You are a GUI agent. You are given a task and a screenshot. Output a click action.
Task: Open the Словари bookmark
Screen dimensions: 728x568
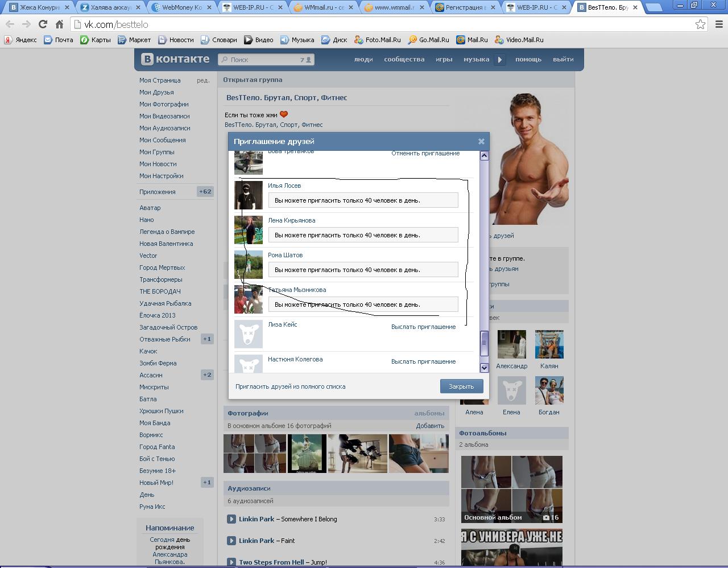[219, 40]
